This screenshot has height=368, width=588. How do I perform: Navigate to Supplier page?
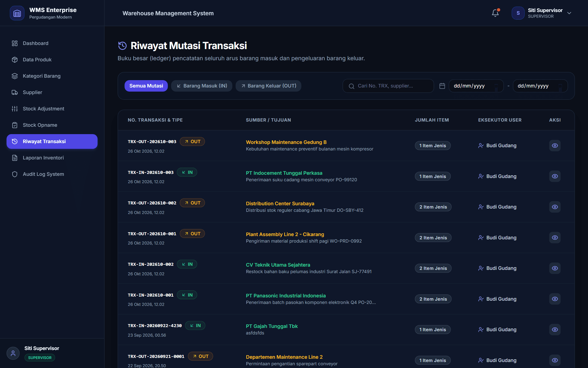tap(52, 92)
